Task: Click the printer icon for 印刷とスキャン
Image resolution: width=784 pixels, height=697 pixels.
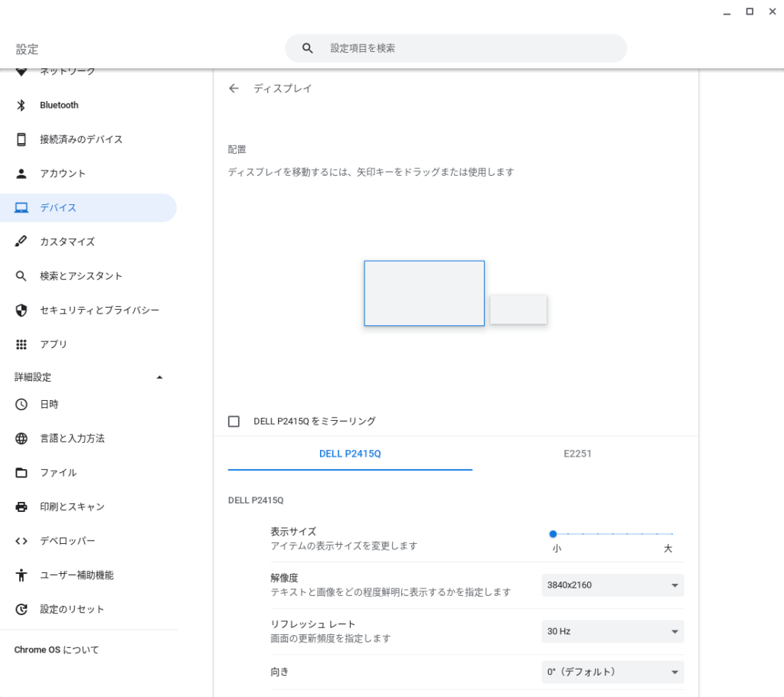Action: click(x=21, y=506)
